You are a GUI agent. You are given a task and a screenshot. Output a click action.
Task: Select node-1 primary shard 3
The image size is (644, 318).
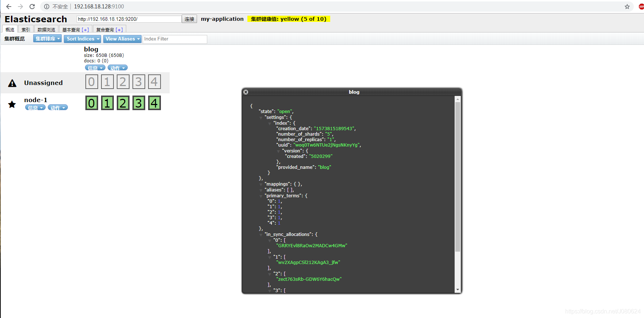pyautogui.click(x=139, y=103)
